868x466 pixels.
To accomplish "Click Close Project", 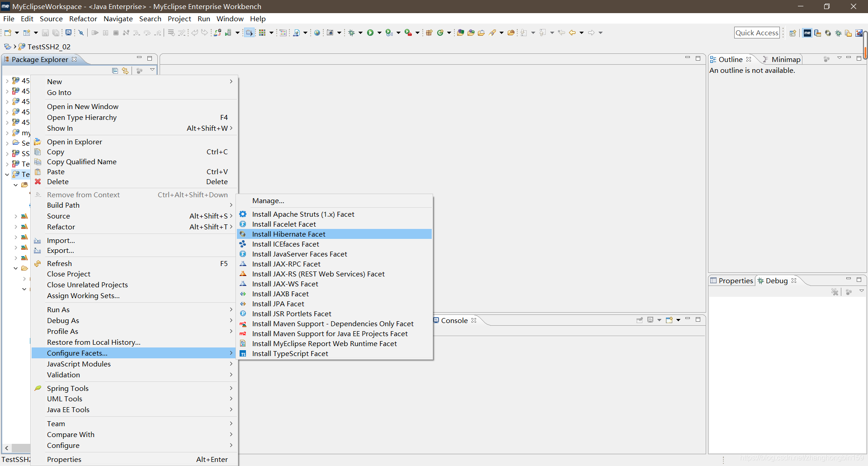I will coord(134,274).
